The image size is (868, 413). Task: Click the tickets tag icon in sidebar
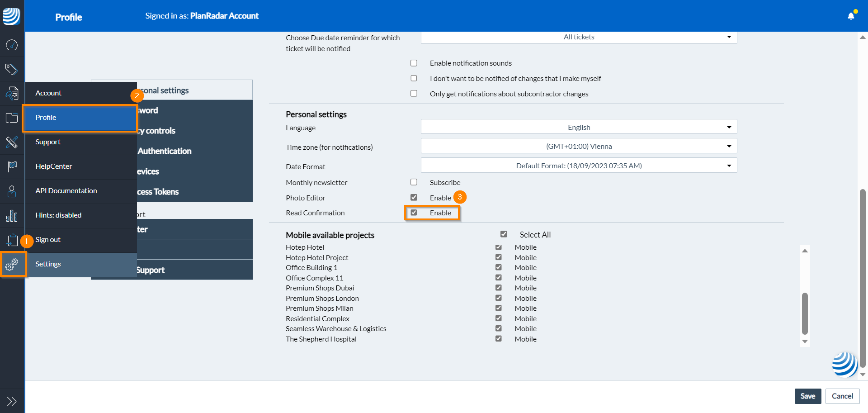pos(12,69)
